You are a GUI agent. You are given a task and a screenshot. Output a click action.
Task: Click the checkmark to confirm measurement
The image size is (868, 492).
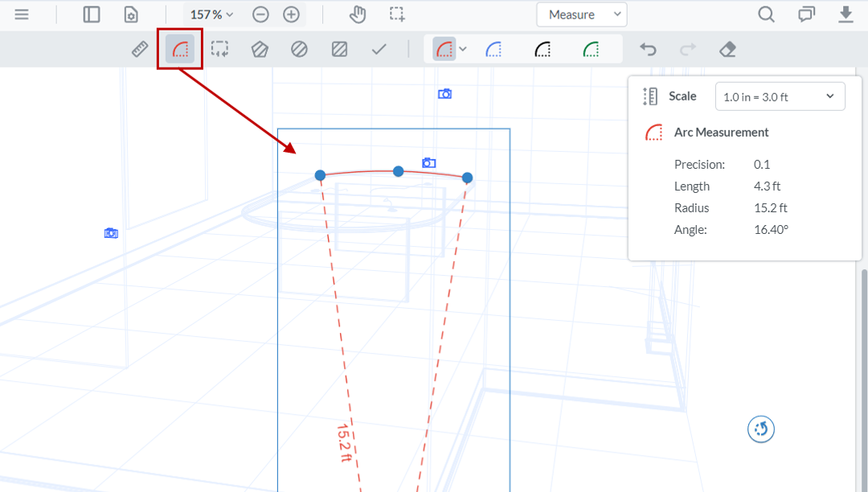(x=379, y=48)
